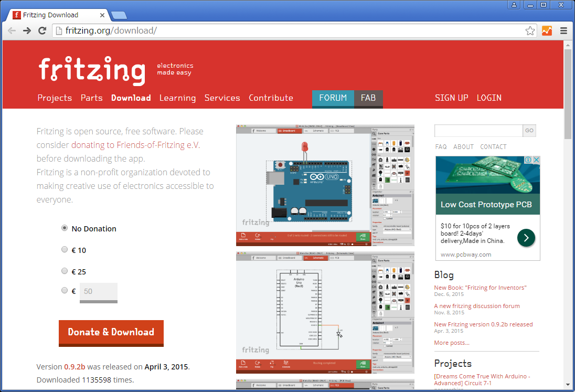The width and height of the screenshot is (575, 392).
Task: Click the More posts link
Action: pos(452,343)
